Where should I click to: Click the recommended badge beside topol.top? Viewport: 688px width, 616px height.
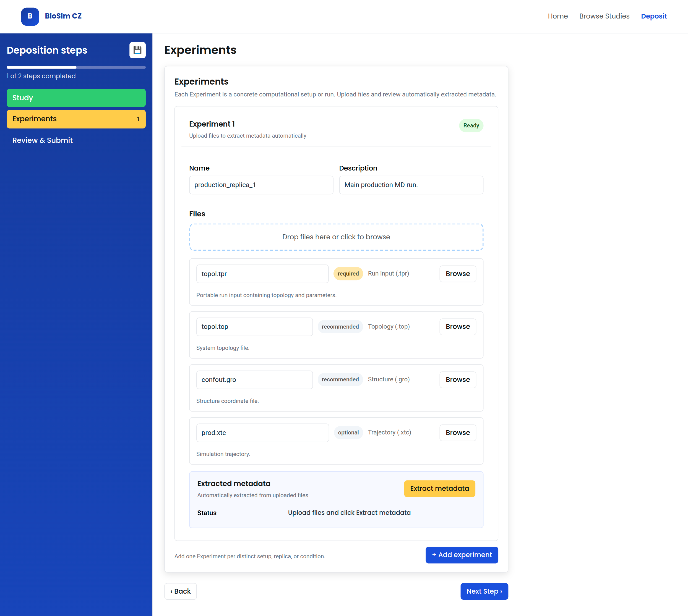(340, 327)
